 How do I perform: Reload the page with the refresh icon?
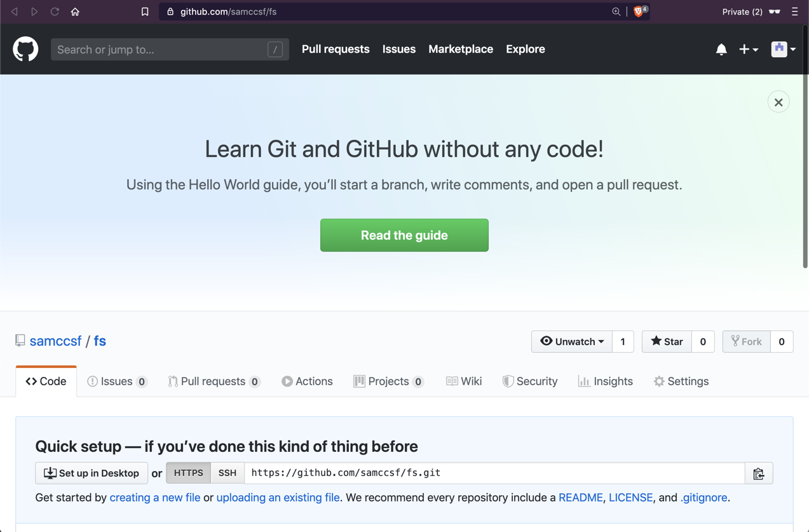coord(55,11)
